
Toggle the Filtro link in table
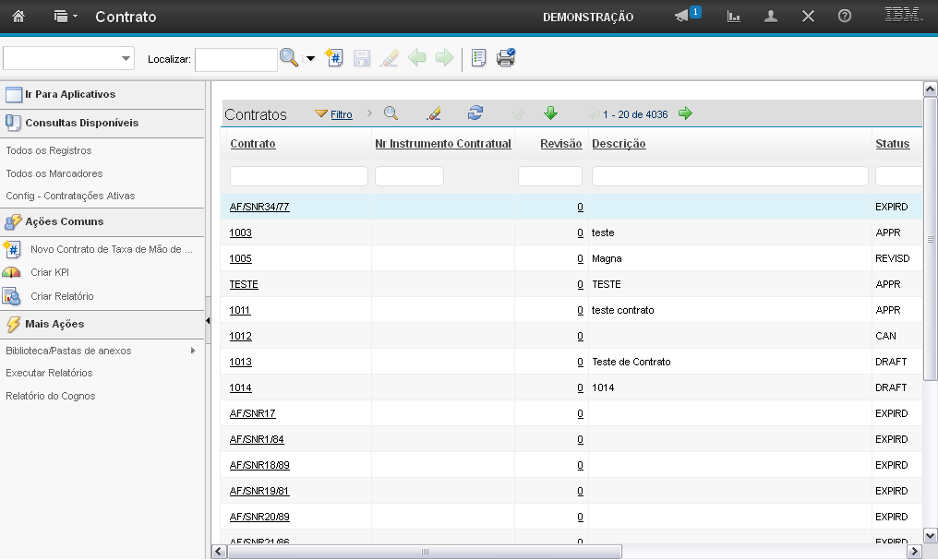coord(341,114)
